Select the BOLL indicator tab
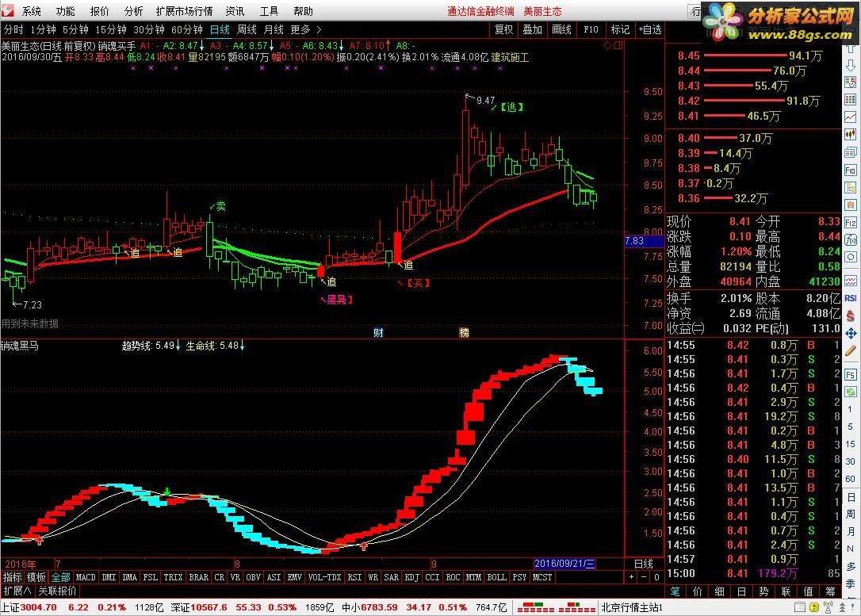 point(497,578)
